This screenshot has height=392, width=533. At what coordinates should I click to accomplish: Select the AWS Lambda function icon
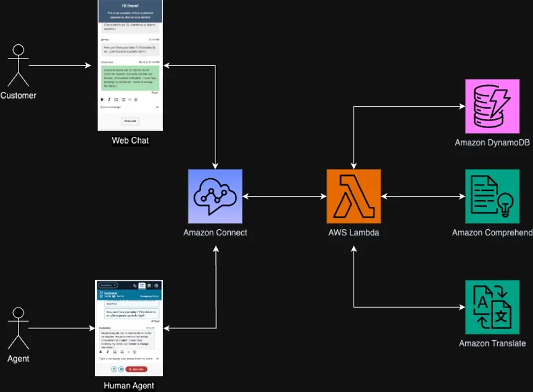[x=353, y=197]
